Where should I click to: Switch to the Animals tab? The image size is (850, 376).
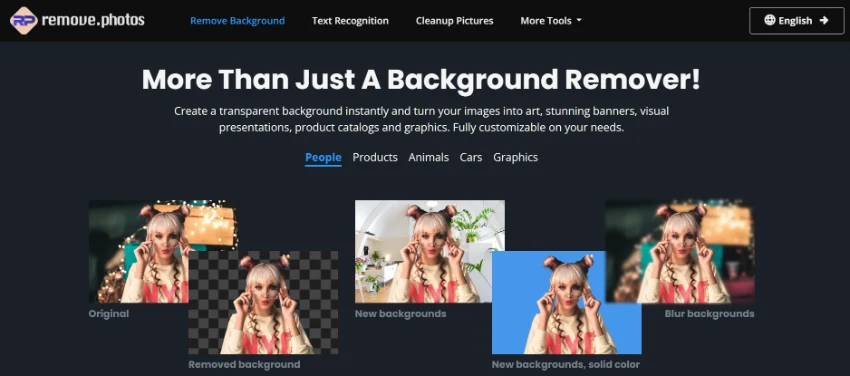tap(429, 158)
